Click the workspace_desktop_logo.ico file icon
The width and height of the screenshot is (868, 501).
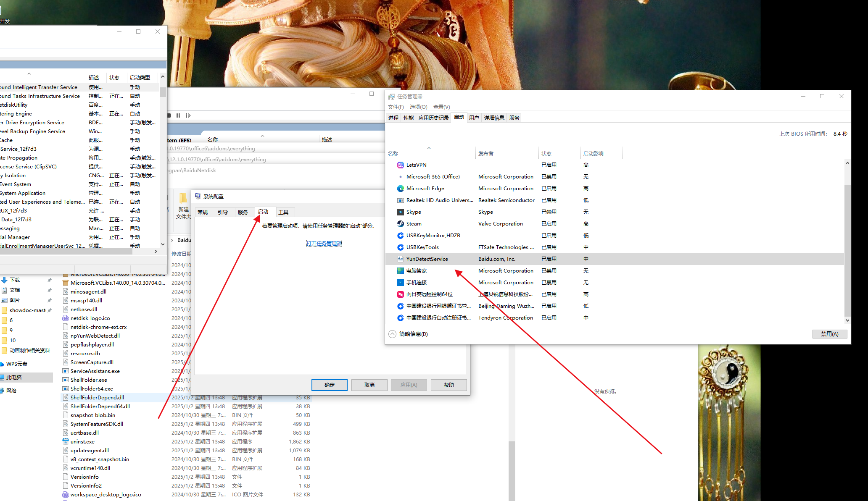point(66,495)
